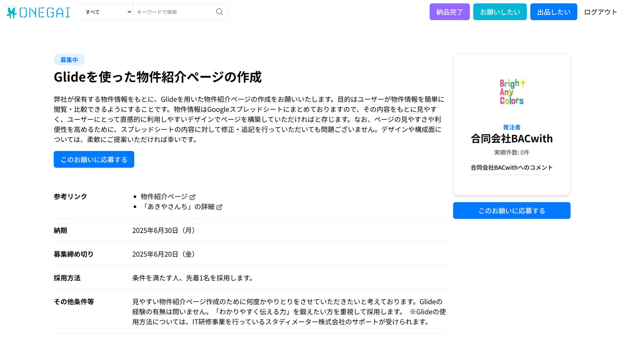Click the ONEGAI logo
631x364 pixels.
pos(38,12)
